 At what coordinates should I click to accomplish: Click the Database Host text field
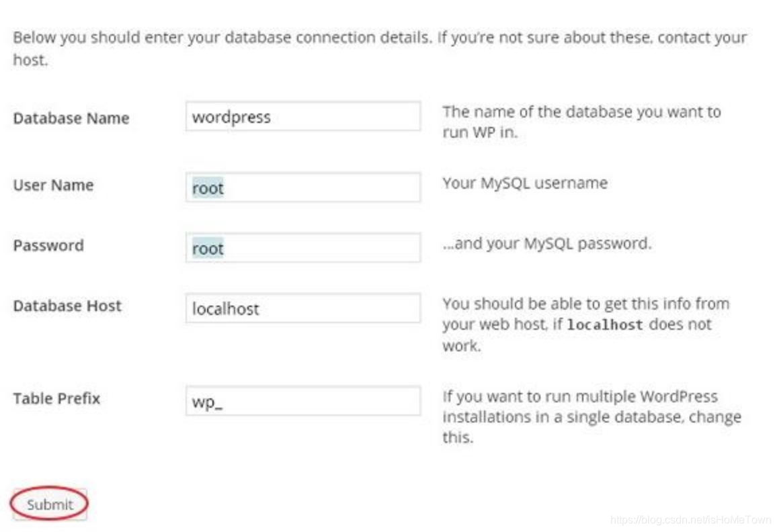[303, 308]
